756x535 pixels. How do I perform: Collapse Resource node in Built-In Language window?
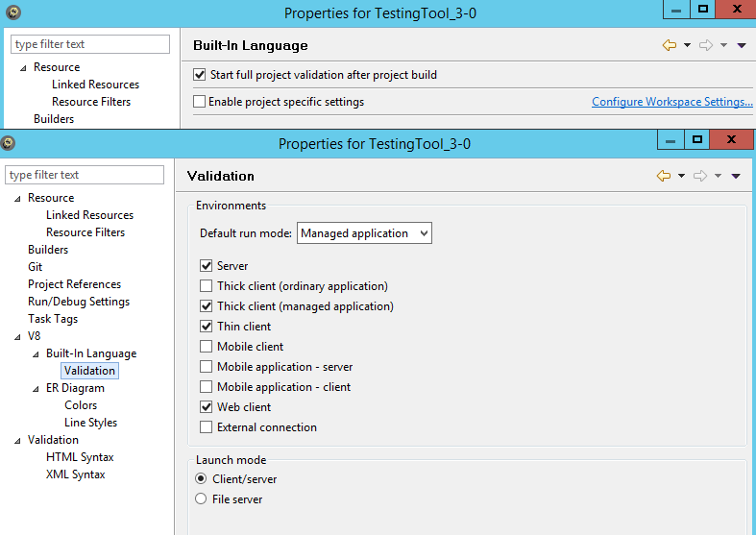tap(24, 68)
